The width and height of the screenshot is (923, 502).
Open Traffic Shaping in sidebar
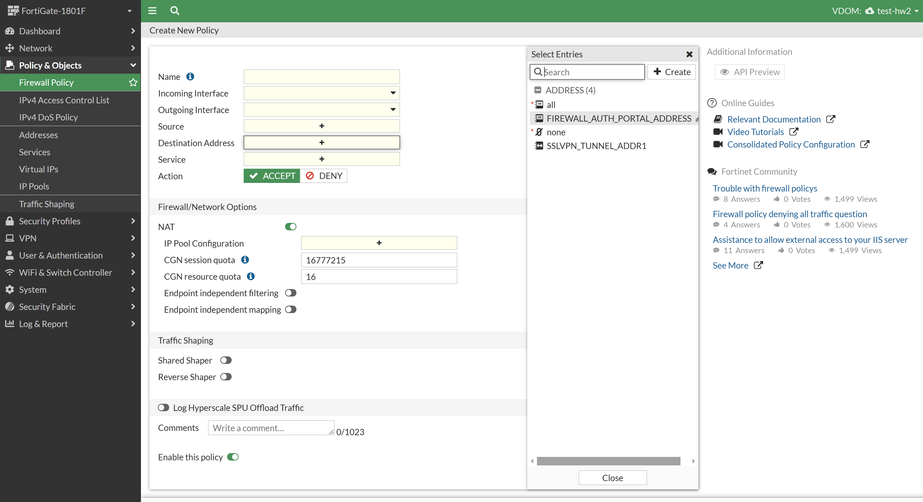tap(47, 204)
